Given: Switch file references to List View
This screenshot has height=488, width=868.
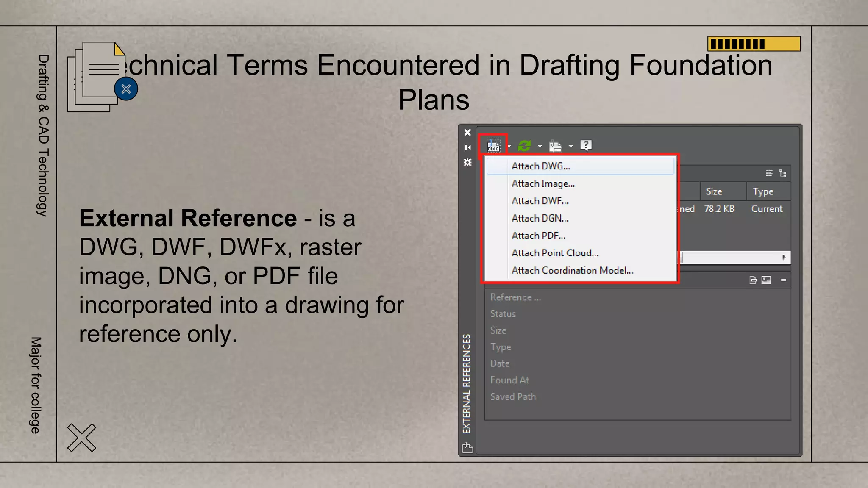Looking at the screenshot, I should pos(769,173).
